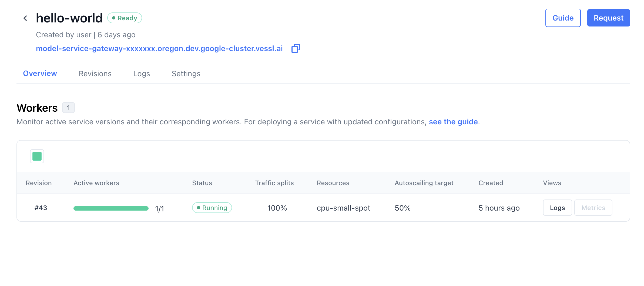The height and width of the screenshot is (286, 644).
Task: Select revision #43 in the table
Action: (41, 208)
